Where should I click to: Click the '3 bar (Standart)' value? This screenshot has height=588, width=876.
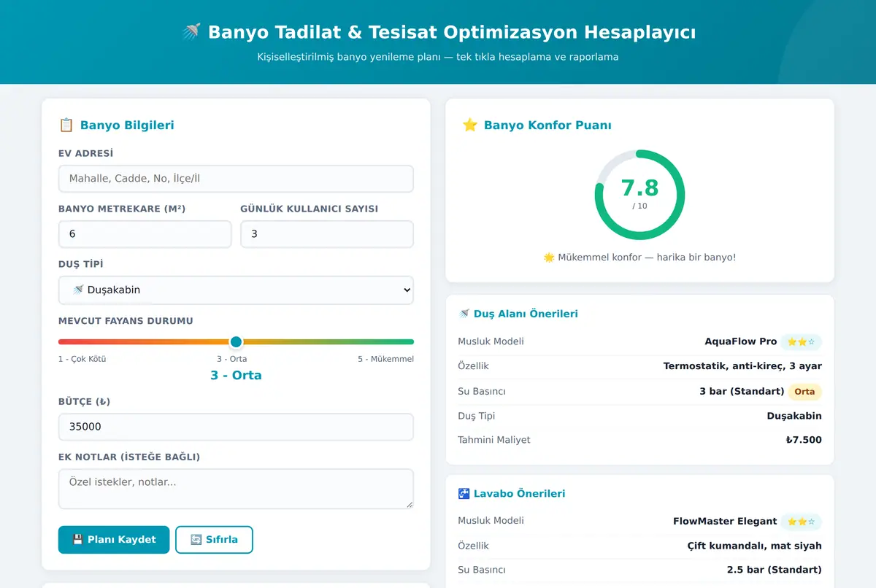[742, 392]
